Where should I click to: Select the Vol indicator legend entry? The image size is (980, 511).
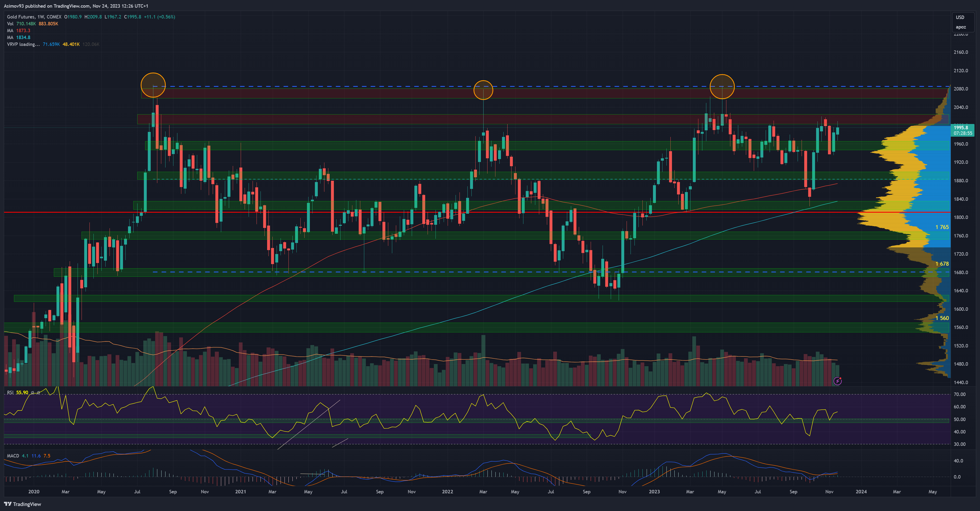point(10,23)
